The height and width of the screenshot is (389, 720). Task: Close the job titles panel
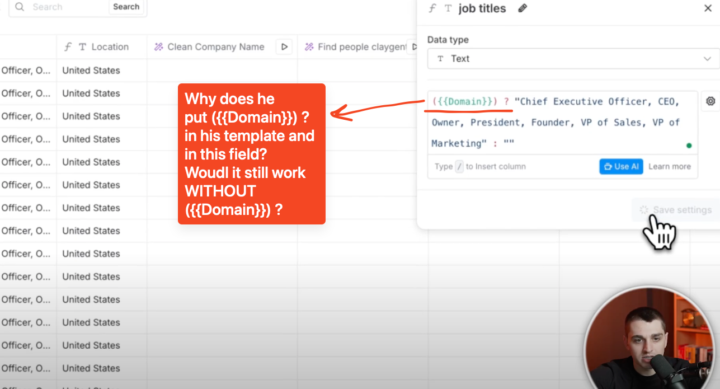point(708,8)
